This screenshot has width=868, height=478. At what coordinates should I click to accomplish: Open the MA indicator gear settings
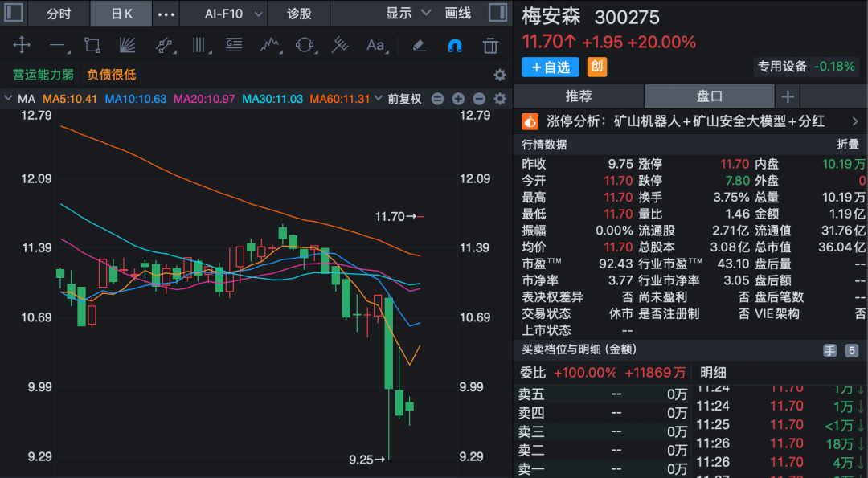click(500, 99)
